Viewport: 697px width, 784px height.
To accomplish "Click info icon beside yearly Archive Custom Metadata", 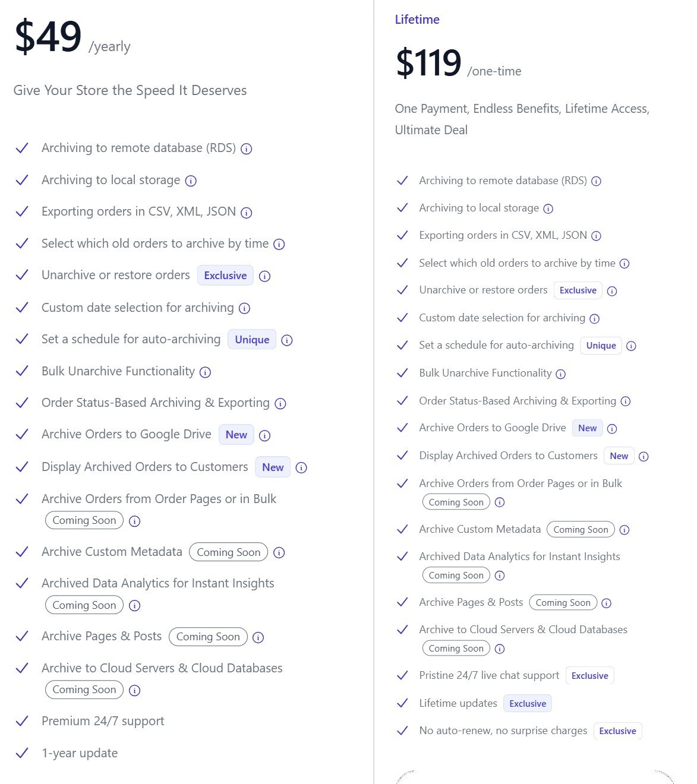I will point(279,553).
